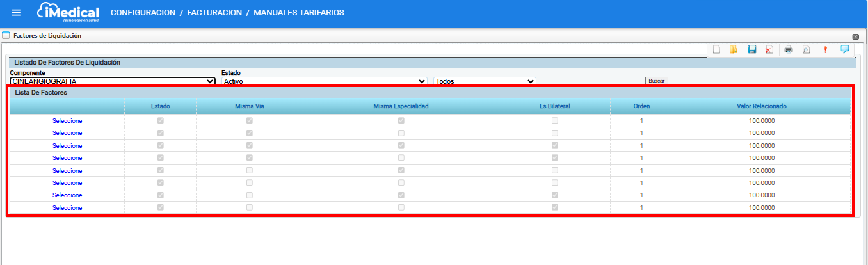Image resolution: width=868 pixels, height=265 pixels.
Task: Open the Componente dropdown showing CINEANGIOGRAFIA
Action: click(x=113, y=81)
